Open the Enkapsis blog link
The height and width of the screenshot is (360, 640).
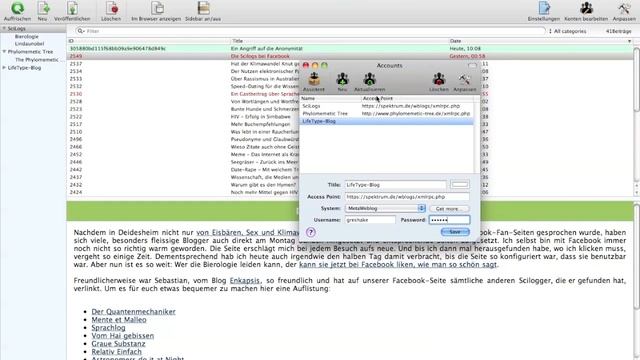pyautogui.click(x=244, y=280)
